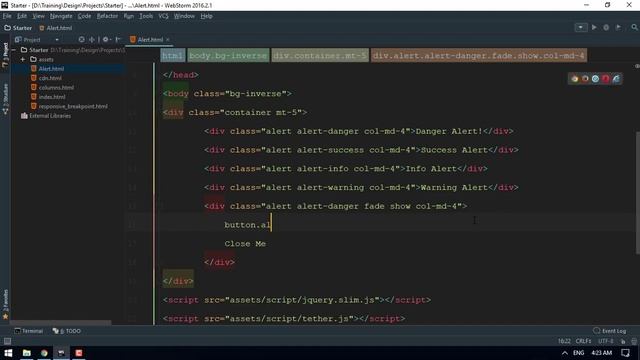Screen dimensions: 640x360
Task: Show hidden system tray icons
Action: point(564,353)
